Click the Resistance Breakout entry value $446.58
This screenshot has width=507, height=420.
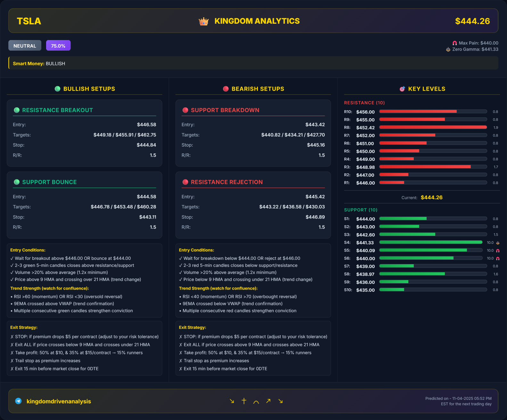(x=147, y=125)
